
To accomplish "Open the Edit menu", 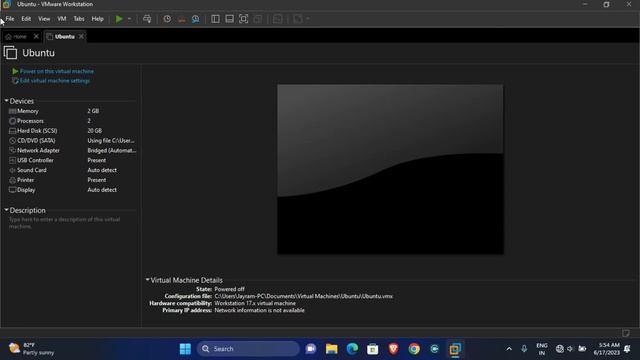I will tap(26, 19).
